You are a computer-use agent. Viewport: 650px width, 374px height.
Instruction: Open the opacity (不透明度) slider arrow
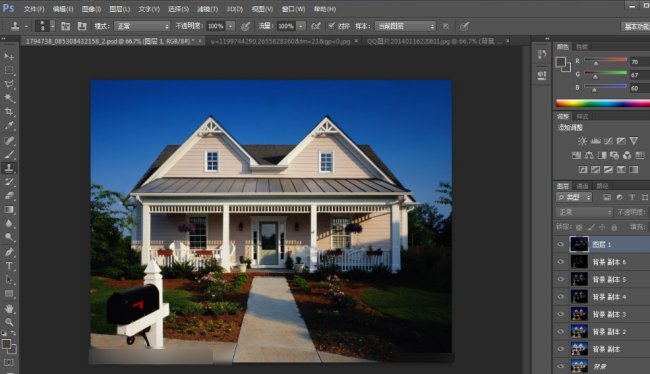tap(230, 26)
